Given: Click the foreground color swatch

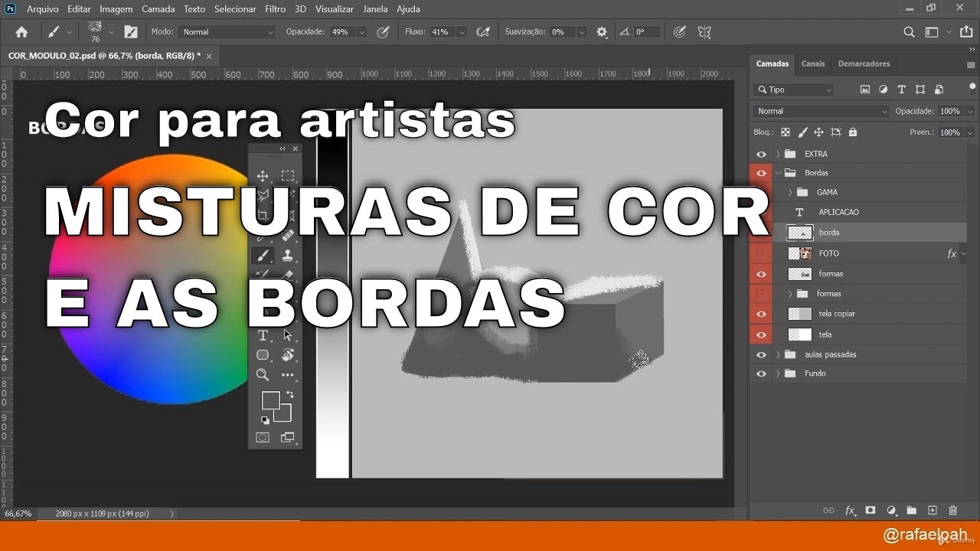Looking at the screenshot, I should [270, 400].
